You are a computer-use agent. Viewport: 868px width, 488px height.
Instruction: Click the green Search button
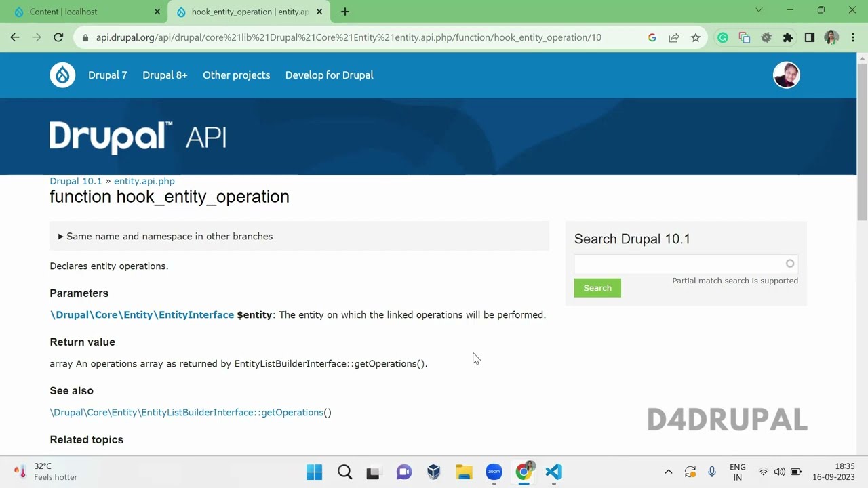tap(597, 288)
